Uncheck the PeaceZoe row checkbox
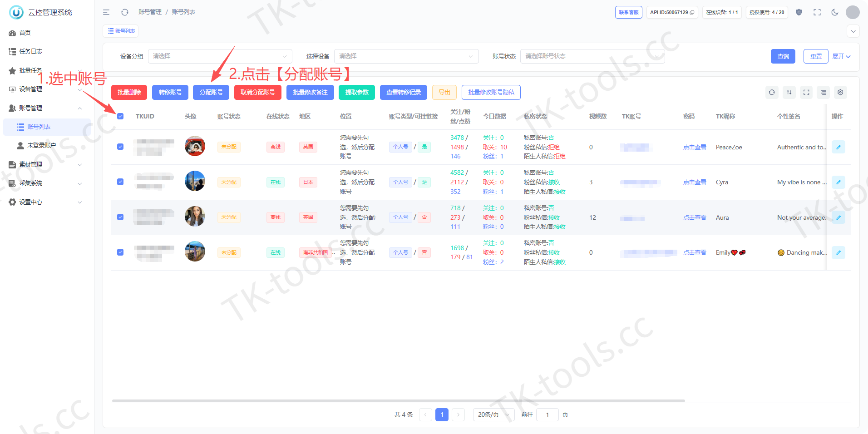Image resolution: width=868 pixels, height=434 pixels. point(120,147)
